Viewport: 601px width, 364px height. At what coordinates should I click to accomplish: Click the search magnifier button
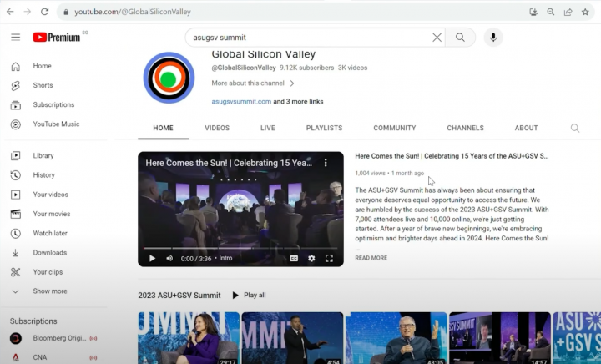click(x=460, y=38)
